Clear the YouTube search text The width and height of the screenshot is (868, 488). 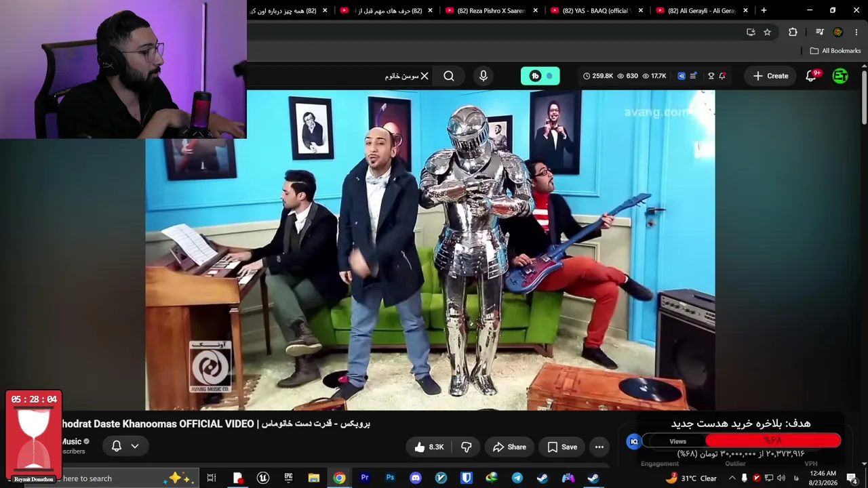click(425, 76)
